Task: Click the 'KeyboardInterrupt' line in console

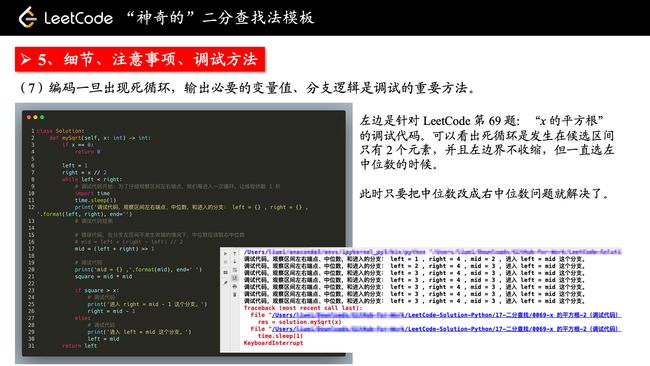Action: coord(273,343)
